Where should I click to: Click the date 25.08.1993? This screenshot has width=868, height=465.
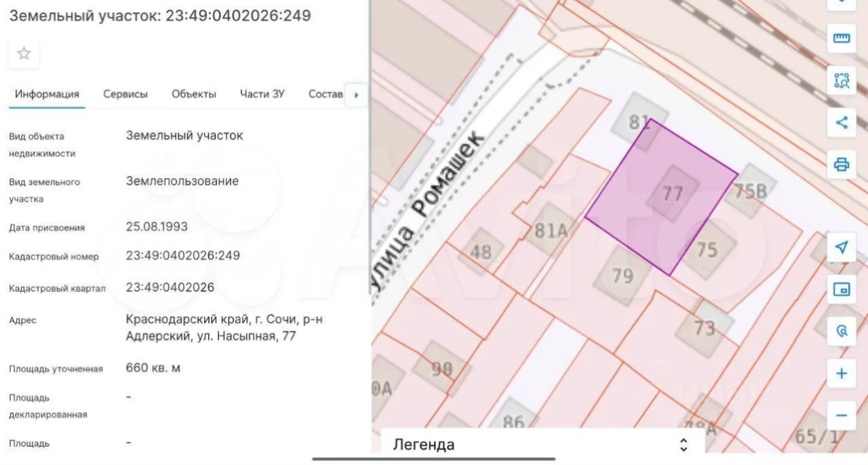point(157,227)
